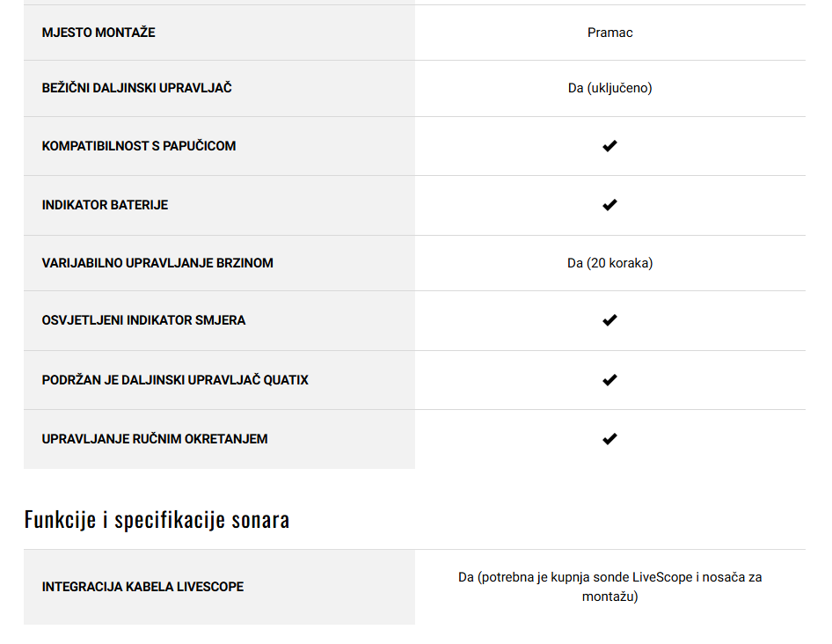Image resolution: width=832 pixels, height=644 pixels.
Task: Click the empty gray area under Upravljanje row
Action: click(x=219, y=459)
